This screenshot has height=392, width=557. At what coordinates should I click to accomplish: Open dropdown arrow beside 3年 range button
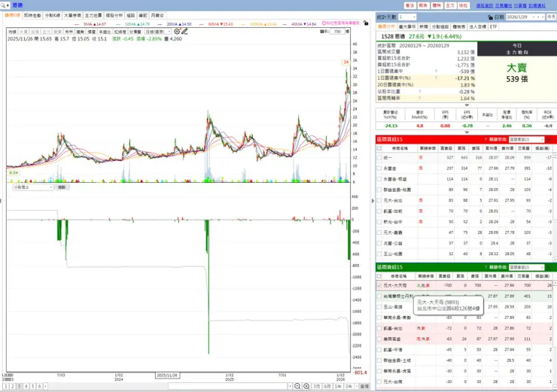coord(356,386)
